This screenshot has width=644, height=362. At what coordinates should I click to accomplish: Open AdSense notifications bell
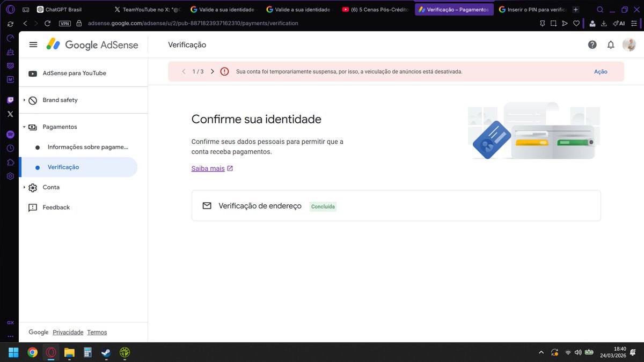click(611, 45)
